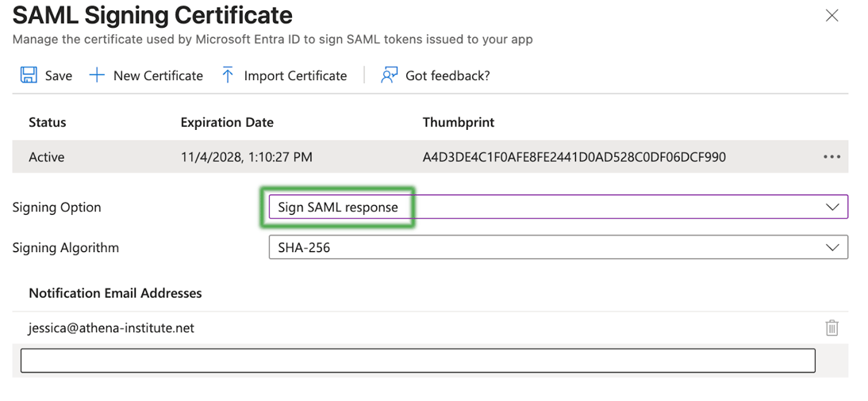The width and height of the screenshot is (868, 401).
Task: Click the Import Certificate upload arrow icon
Action: [228, 75]
